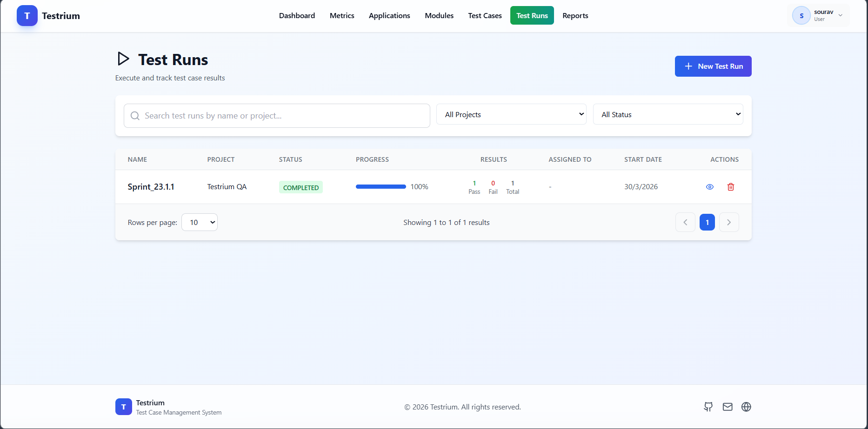Screen dimensions: 868x429
Task: Click the Testrium logo icon in header
Action: [x=27, y=16]
